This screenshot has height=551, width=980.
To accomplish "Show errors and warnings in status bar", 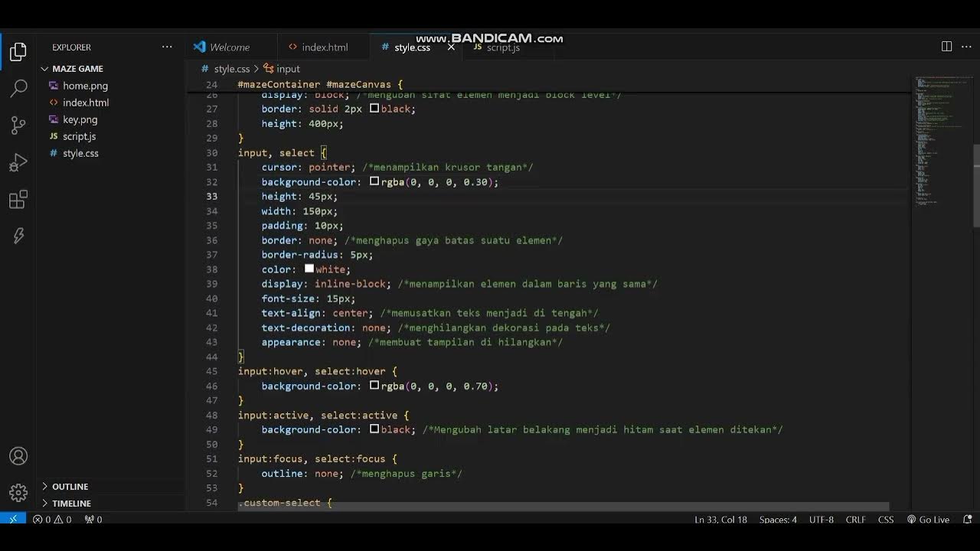I will coord(52,520).
